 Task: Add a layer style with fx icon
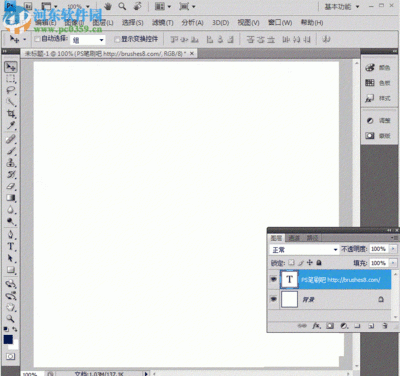tap(316, 326)
